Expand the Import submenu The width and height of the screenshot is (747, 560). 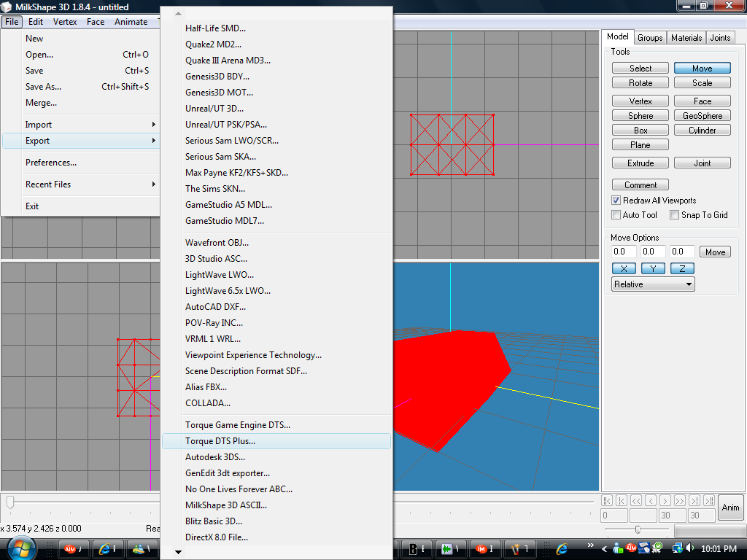coord(81,124)
